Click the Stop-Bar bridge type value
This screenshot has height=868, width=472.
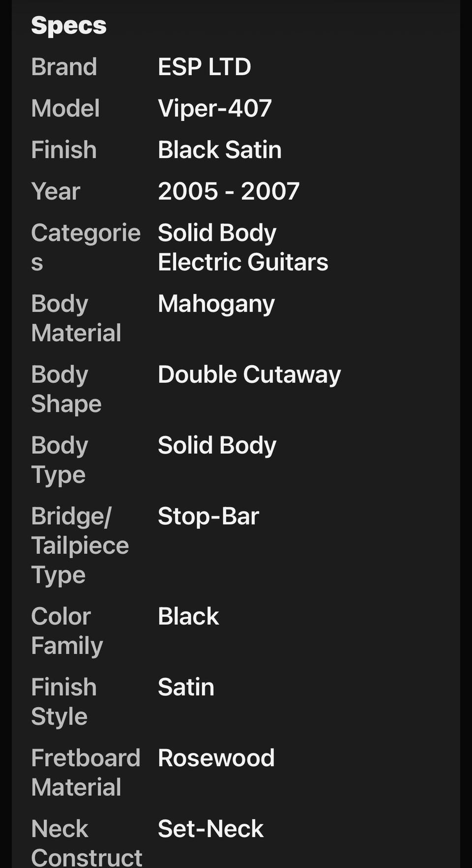point(208,516)
